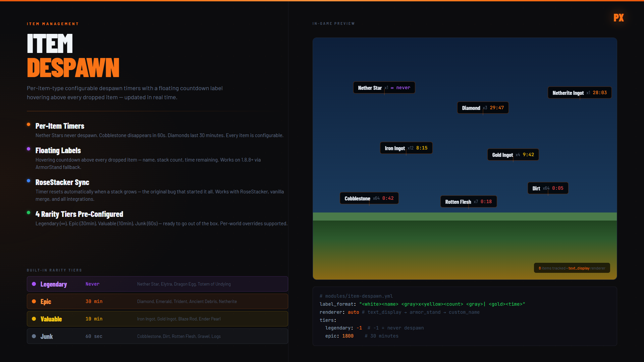The image size is (644, 362).
Task: Click the white ITEM title word
Action: pyautogui.click(x=50, y=43)
